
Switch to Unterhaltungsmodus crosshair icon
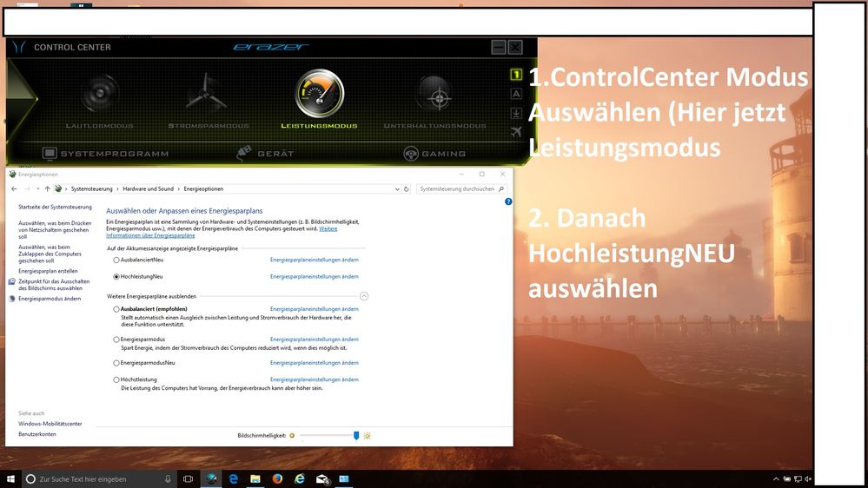coord(434,95)
